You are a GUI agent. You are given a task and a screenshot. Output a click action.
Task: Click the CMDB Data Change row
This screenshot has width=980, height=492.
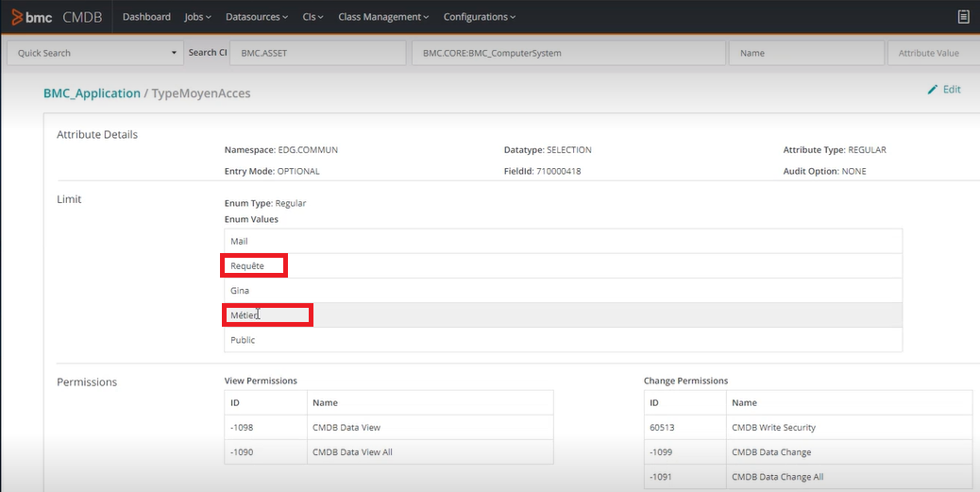[x=808, y=452]
